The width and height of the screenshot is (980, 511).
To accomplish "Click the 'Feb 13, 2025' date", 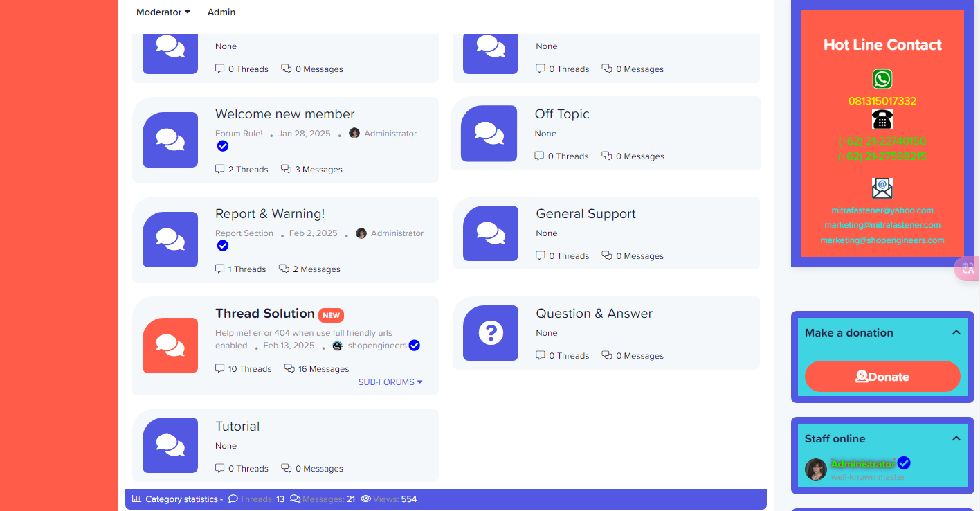I will (289, 346).
